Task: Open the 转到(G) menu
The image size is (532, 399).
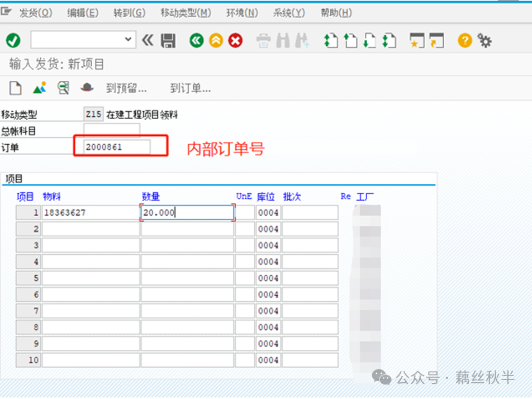Action: pos(129,13)
